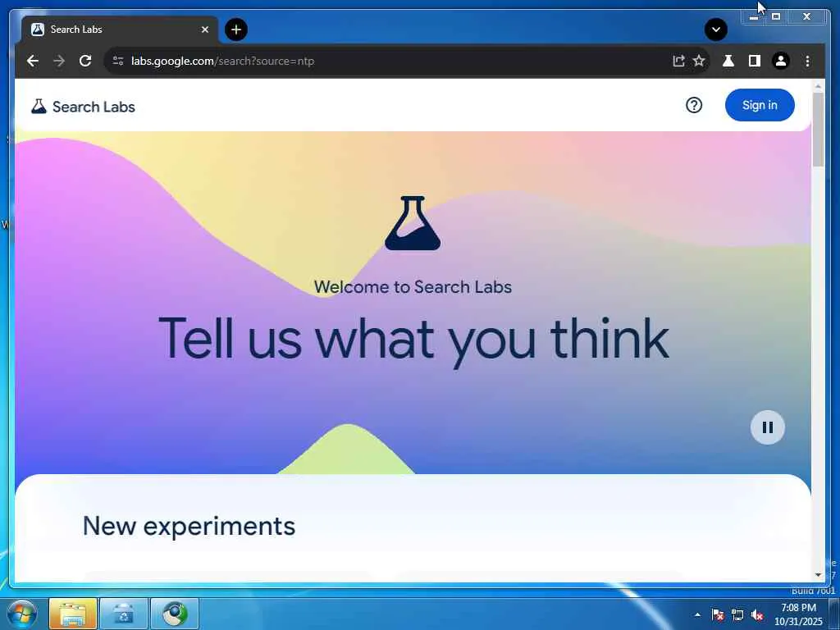Click the Chrome browser taskbar icon
840x630 pixels.
pos(175,614)
